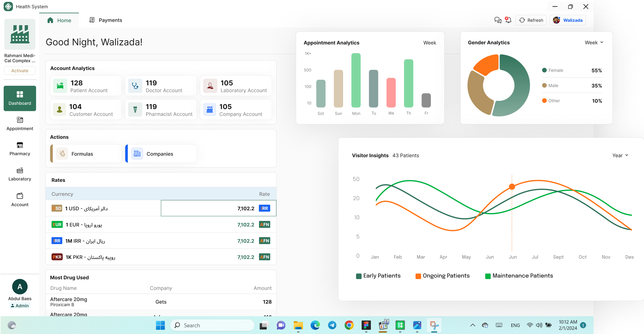Expand Visitor Insights Year dropdown
This screenshot has height=334, width=644.
620,155
